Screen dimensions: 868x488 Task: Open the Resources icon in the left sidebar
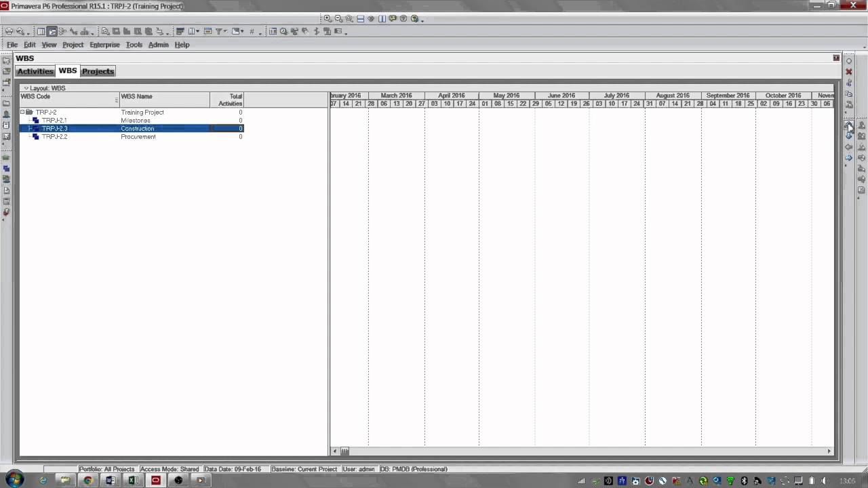[x=6, y=115]
